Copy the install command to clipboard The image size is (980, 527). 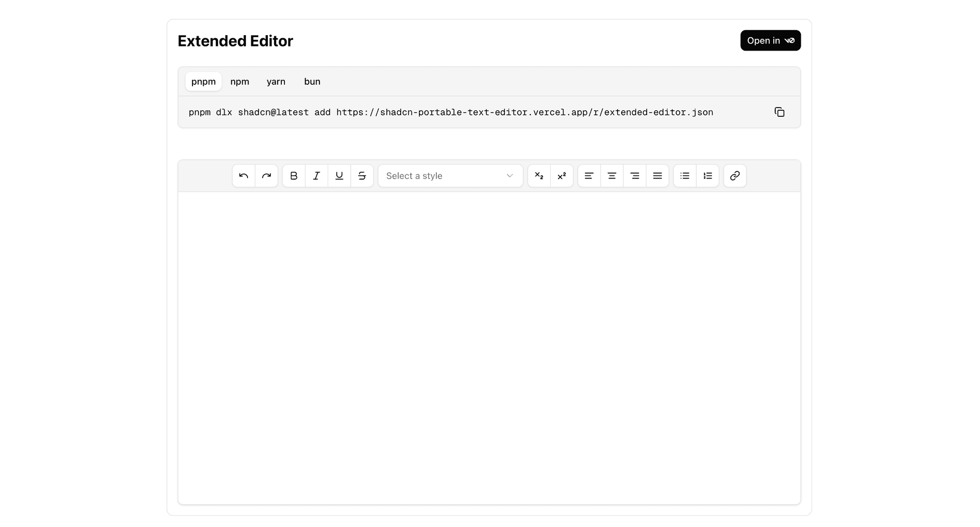[x=779, y=112]
